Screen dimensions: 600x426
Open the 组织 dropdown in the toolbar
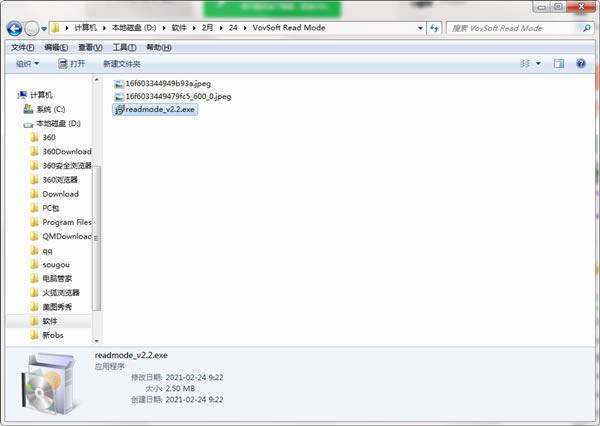(27, 64)
